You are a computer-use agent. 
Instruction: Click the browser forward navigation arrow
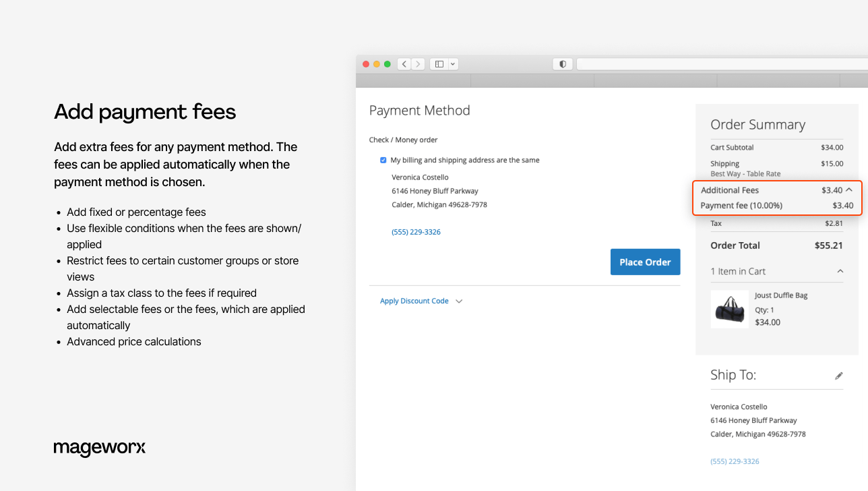point(418,63)
